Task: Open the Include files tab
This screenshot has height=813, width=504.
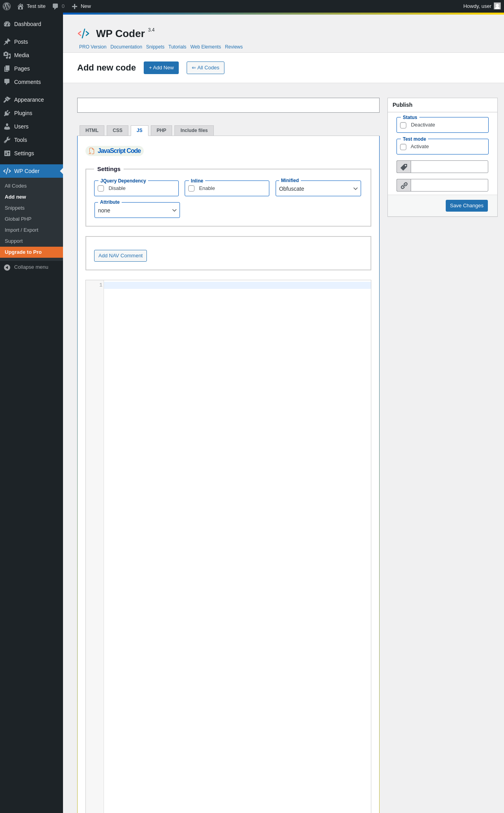Action: 194,130
